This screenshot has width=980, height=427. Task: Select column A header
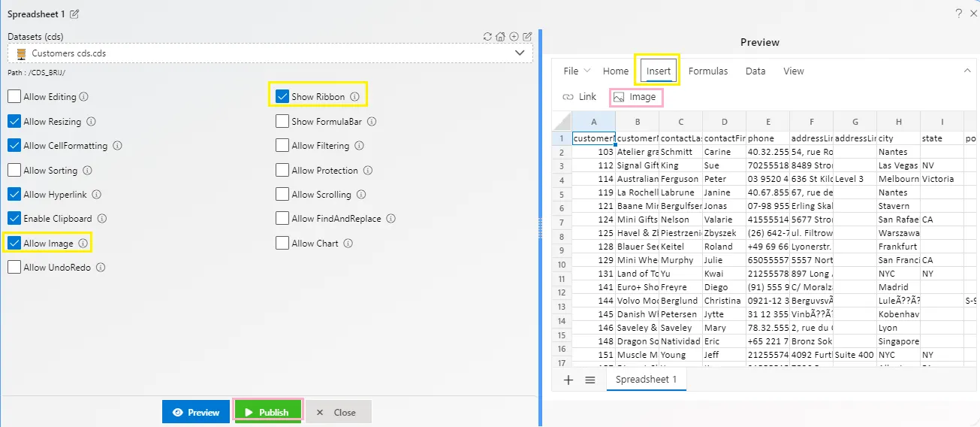[593, 122]
